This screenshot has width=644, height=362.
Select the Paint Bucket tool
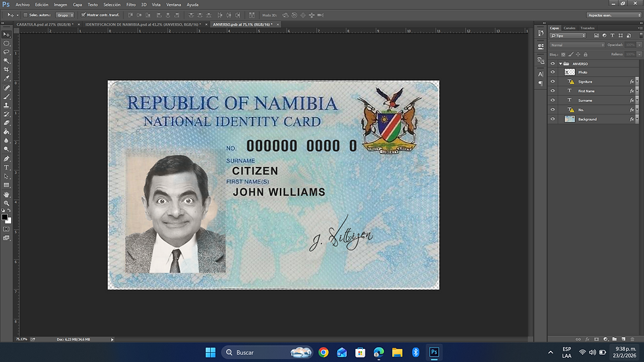point(6,132)
